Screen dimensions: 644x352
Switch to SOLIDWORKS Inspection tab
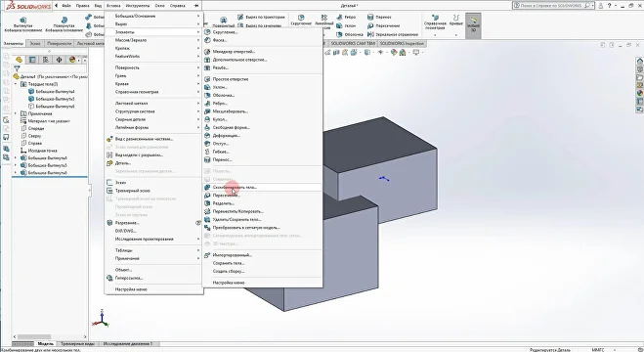402,44
